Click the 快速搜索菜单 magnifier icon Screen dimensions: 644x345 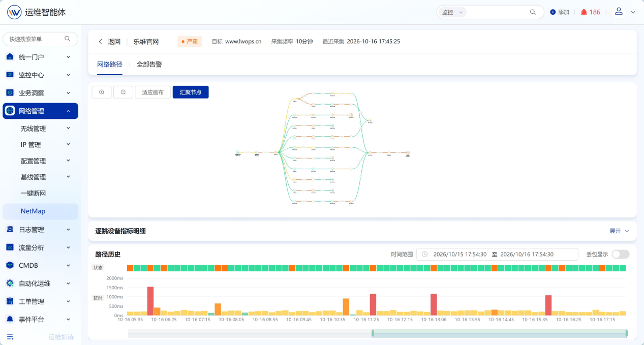tap(68, 39)
